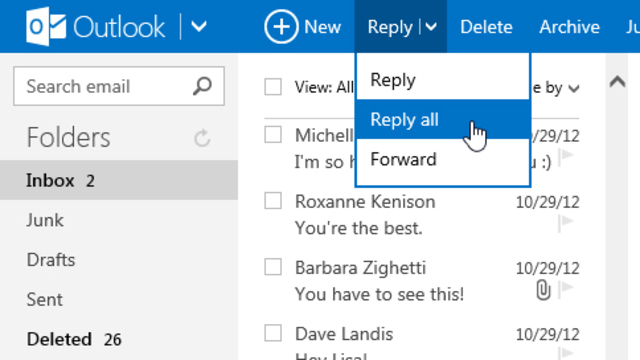Open the Drafts folder
This screenshot has width=640, height=360.
click(x=119, y=260)
